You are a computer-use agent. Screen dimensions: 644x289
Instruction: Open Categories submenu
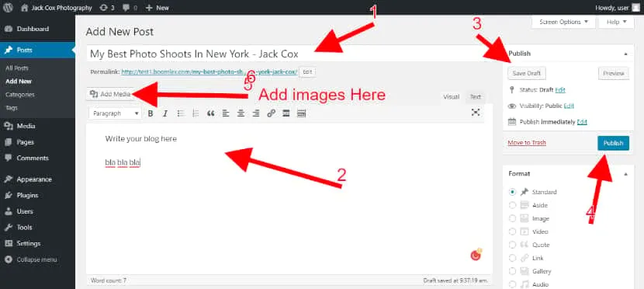(19, 95)
